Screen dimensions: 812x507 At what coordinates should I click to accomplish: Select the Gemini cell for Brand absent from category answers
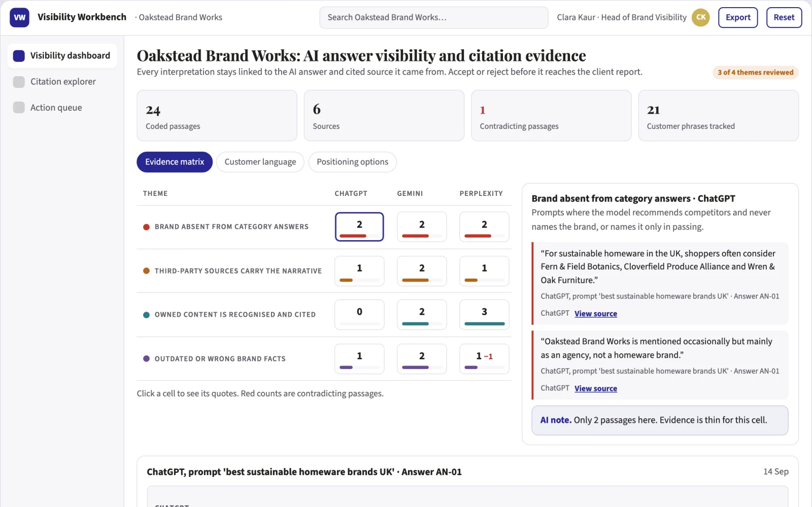pyautogui.click(x=422, y=227)
